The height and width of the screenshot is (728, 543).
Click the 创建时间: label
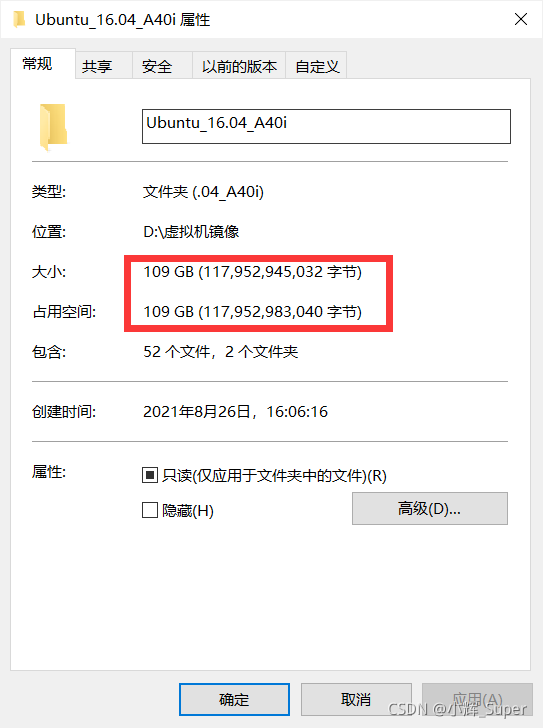(x=64, y=411)
